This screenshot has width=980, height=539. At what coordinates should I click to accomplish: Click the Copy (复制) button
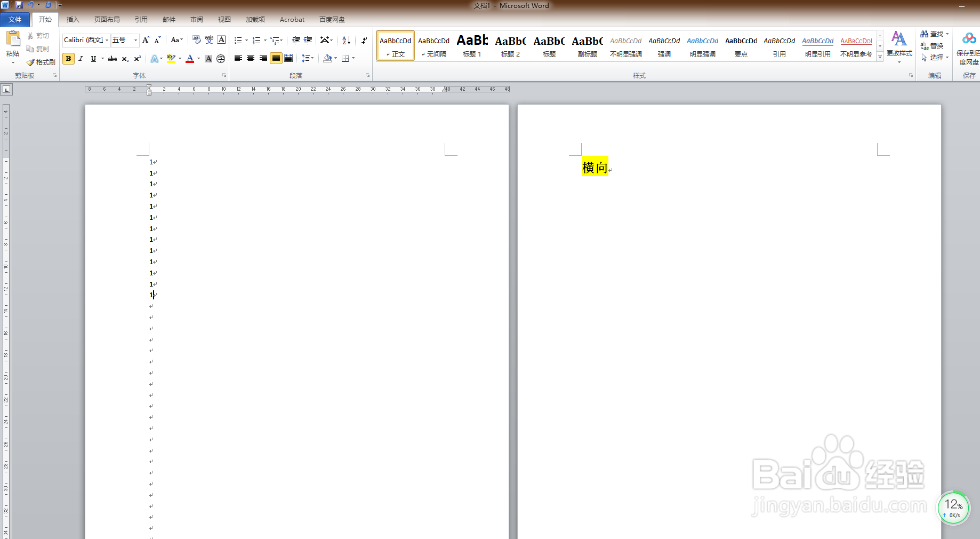[38, 49]
